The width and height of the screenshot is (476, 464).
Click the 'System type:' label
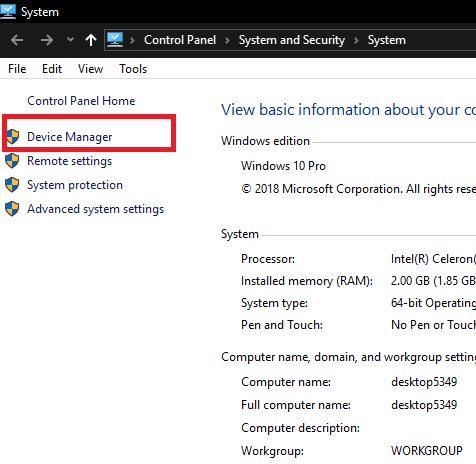click(274, 303)
